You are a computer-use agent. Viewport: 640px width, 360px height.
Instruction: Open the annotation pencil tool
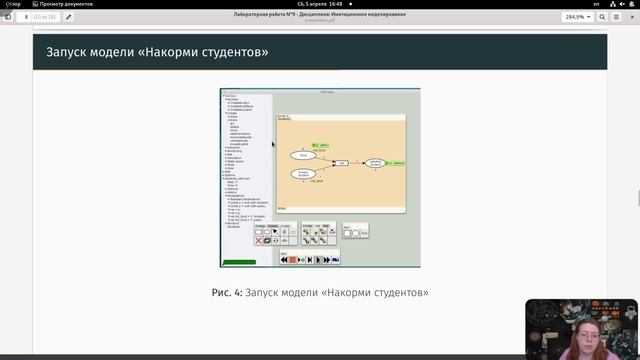69,17
